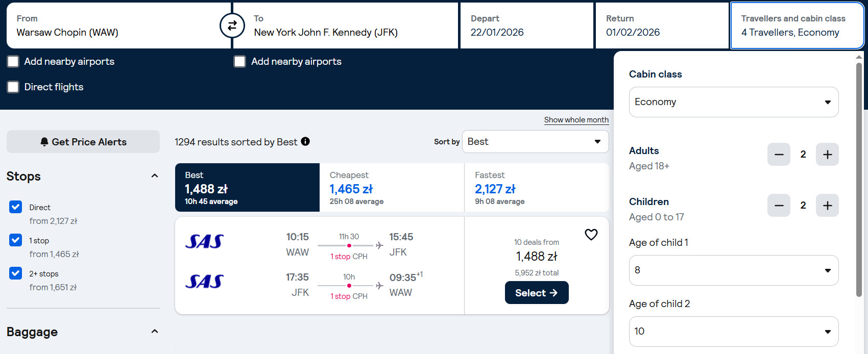Open Show whole month link
The width and height of the screenshot is (868, 354).
pyautogui.click(x=576, y=120)
